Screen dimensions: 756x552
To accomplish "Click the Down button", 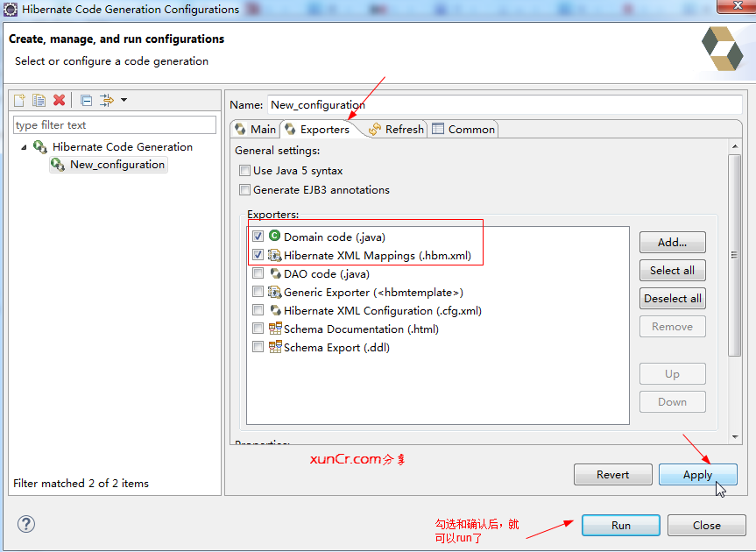I will tap(673, 401).
